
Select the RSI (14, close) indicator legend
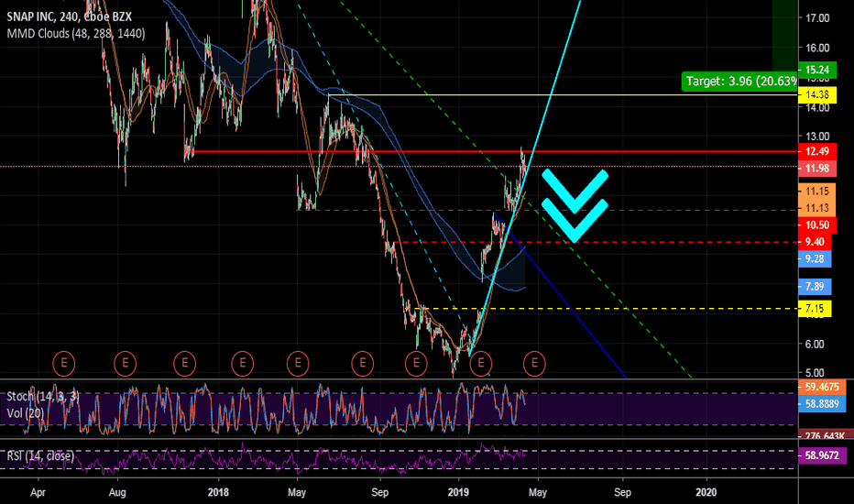40,455
